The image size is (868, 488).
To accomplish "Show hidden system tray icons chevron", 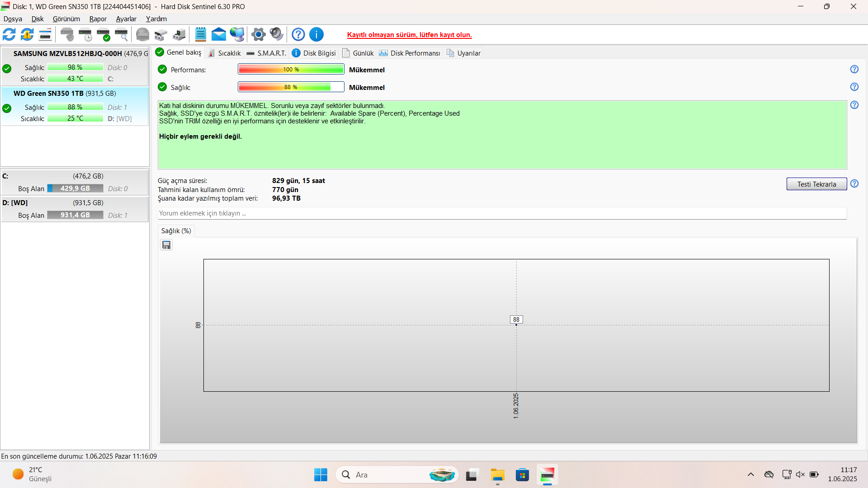I will point(751,474).
